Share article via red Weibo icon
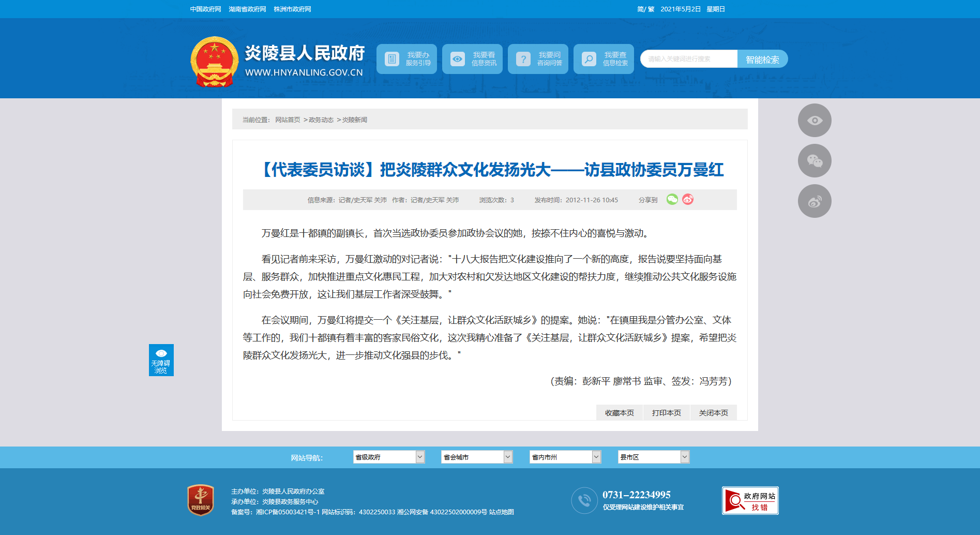 coord(688,199)
